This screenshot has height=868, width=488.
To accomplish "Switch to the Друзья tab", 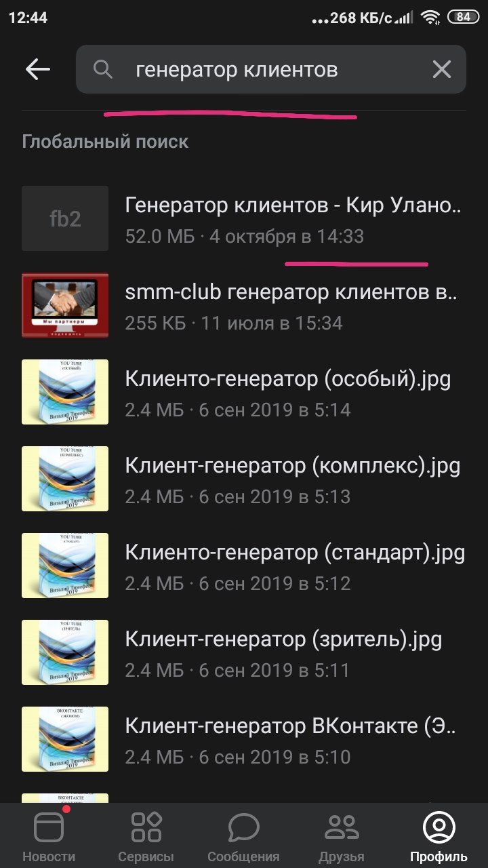I will 342,835.
